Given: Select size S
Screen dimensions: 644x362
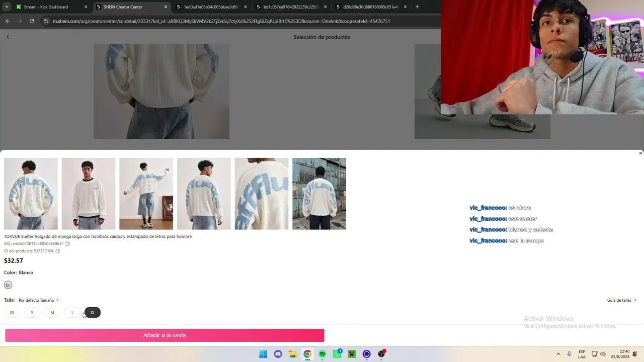Looking at the screenshot, I should tap(32, 313).
